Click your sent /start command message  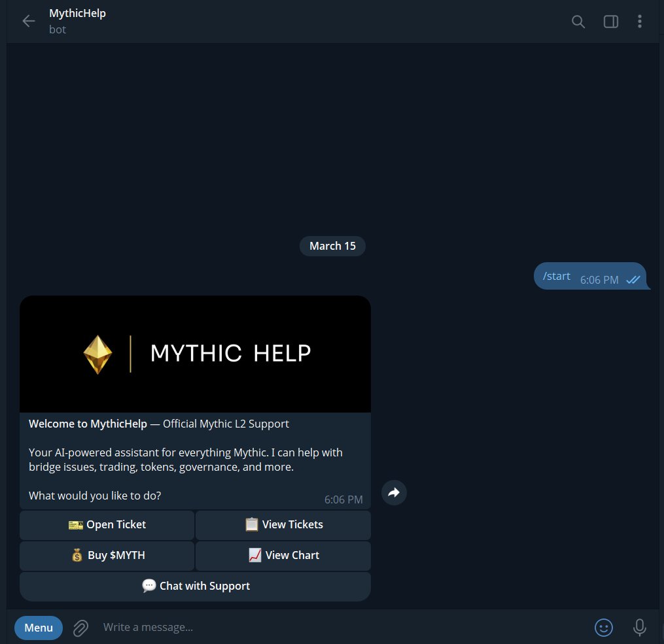(x=556, y=275)
